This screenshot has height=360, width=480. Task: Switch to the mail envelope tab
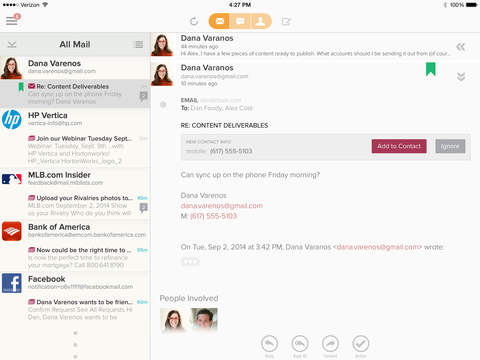click(x=219, y=21)
